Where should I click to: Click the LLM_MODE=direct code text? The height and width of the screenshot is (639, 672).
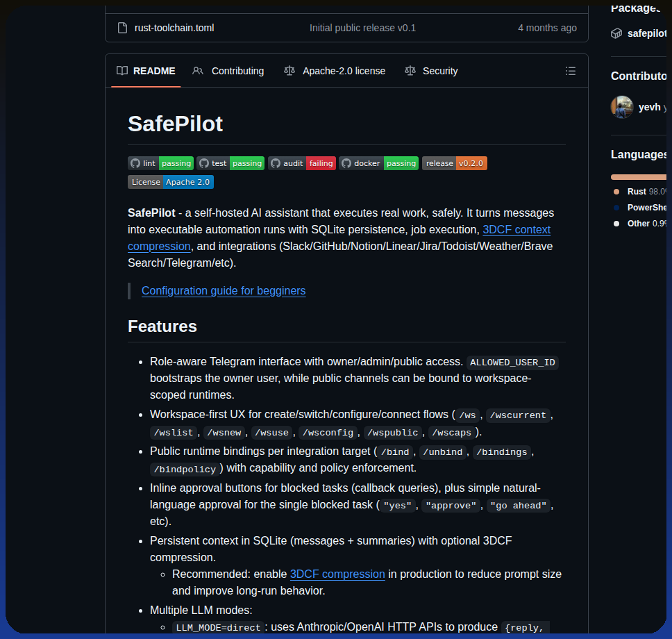tap(219, 628)
